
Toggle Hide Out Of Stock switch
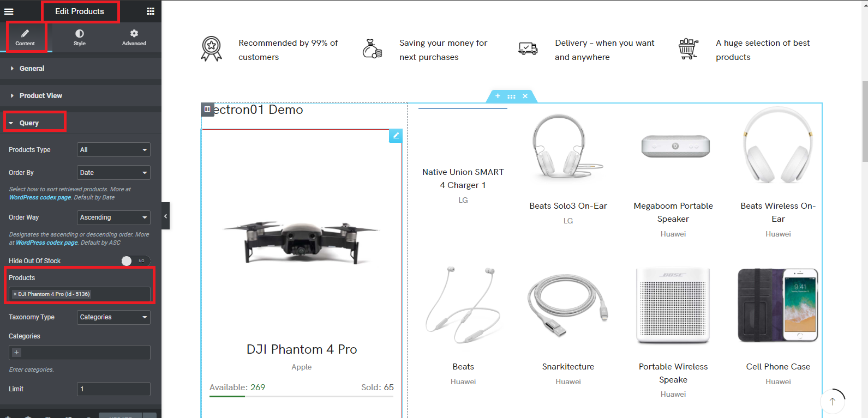pos(135,261)
